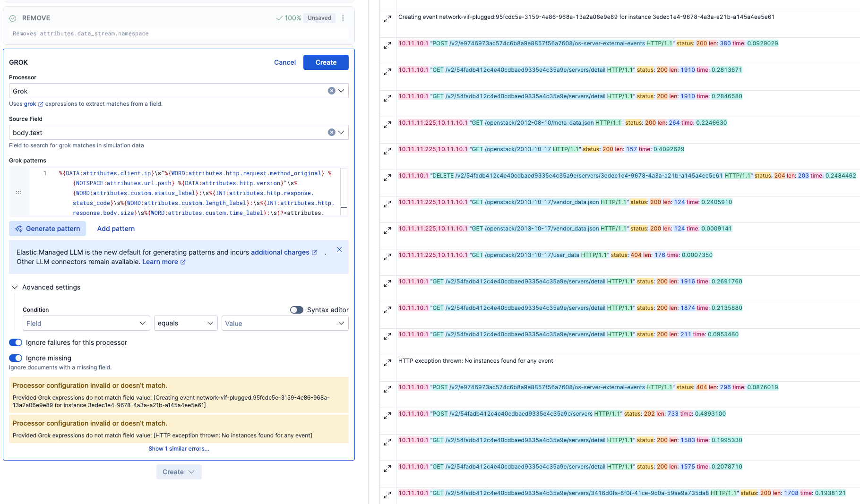Expand the servers/detail row with len 1916
The width and height of the screenshot is (860, 504).
coord(387,283)
